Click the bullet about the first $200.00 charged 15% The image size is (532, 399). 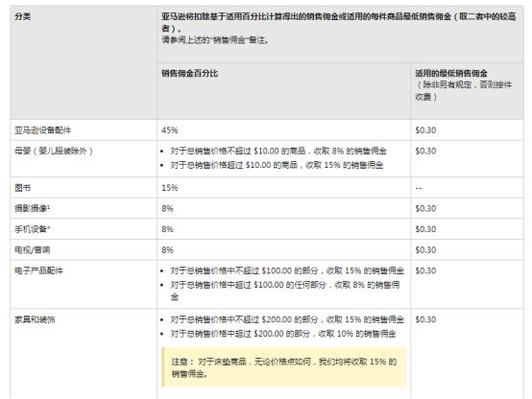coord(287,319)
